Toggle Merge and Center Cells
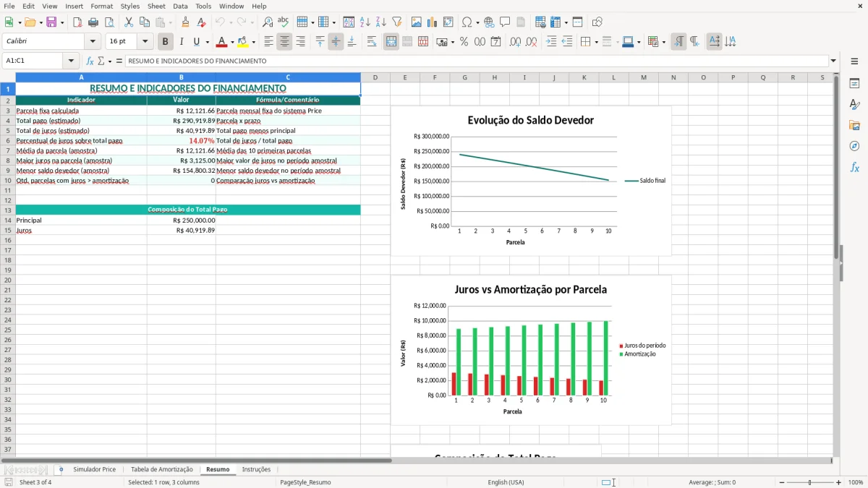 click(x=391, y=42)
